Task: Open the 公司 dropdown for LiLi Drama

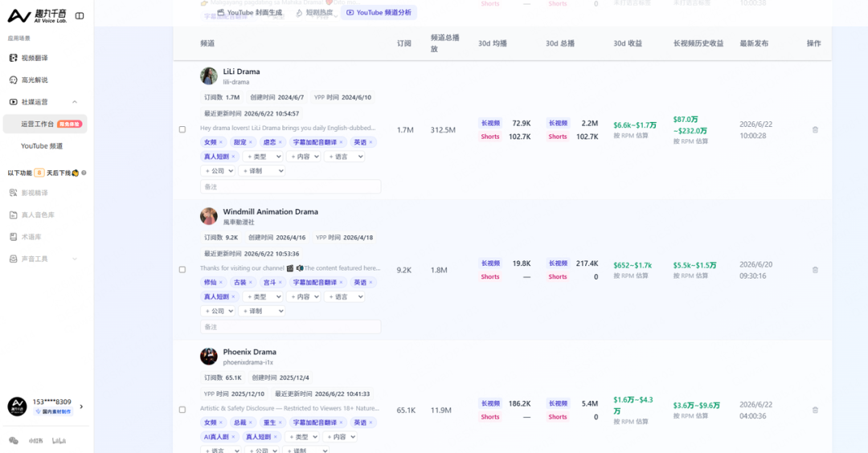Action: (219, 171)
